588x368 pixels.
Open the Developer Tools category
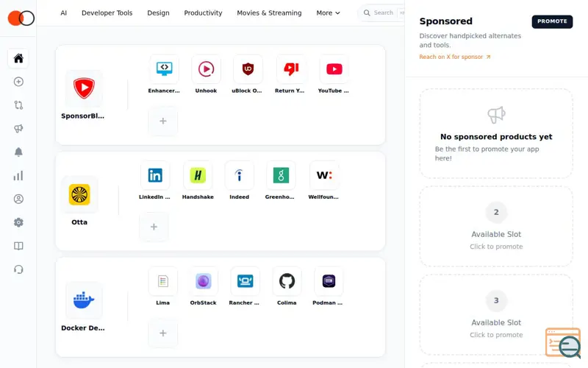107,13
